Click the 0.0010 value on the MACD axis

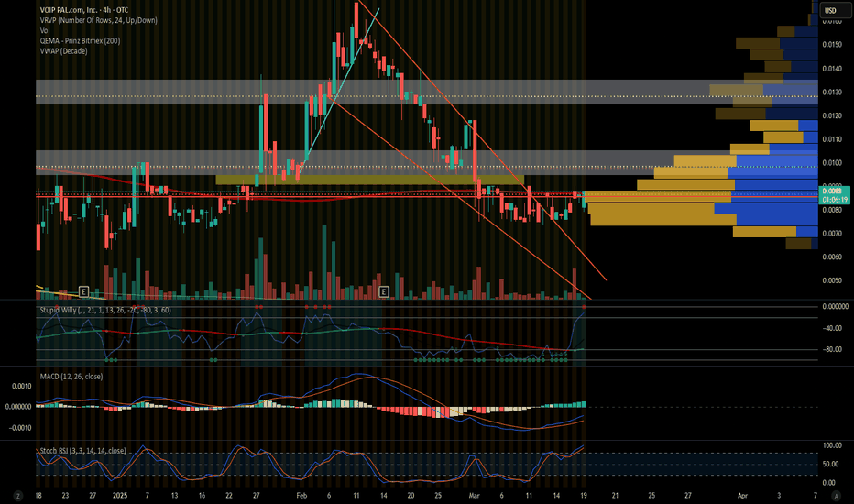tap(21, 386)
